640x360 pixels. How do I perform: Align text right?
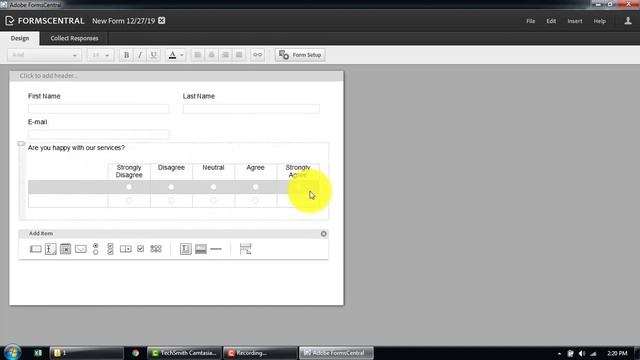point(225,55)
